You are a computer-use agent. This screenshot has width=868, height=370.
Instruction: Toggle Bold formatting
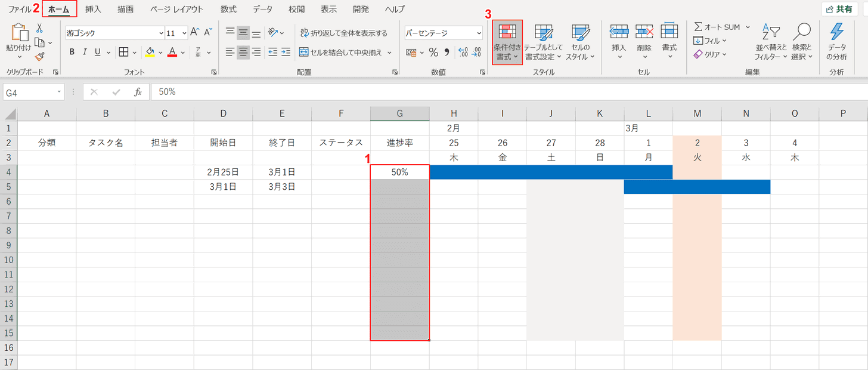tap(72, 52)
